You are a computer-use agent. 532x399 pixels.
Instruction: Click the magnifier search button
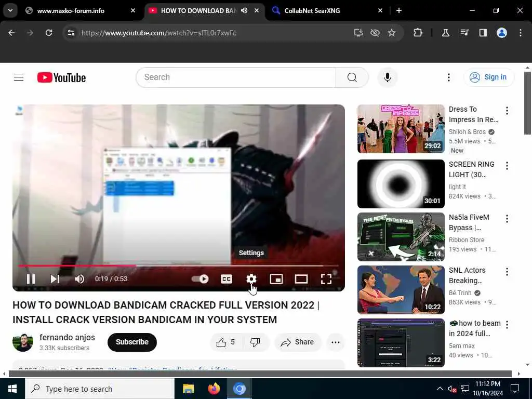(x=352, y=77)
